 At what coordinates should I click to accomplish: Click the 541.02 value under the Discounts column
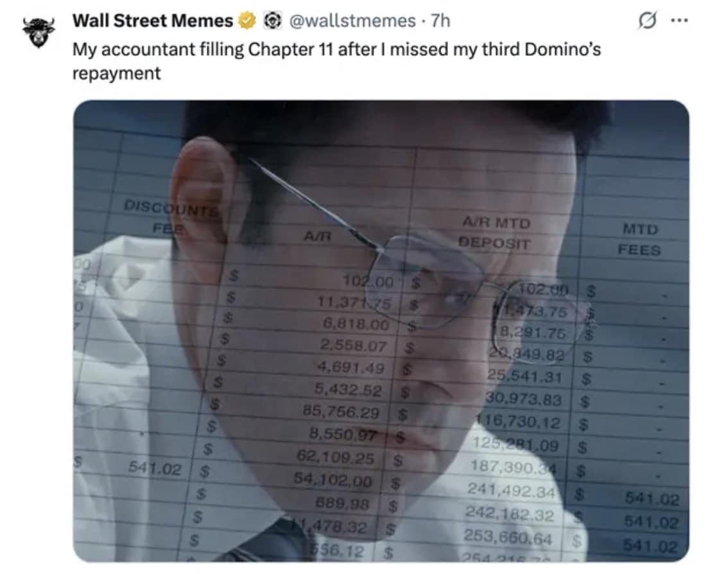[x=155, y=469]
